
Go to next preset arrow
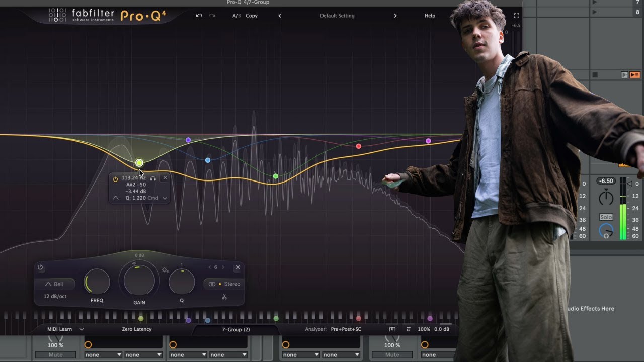coord(395,16)
